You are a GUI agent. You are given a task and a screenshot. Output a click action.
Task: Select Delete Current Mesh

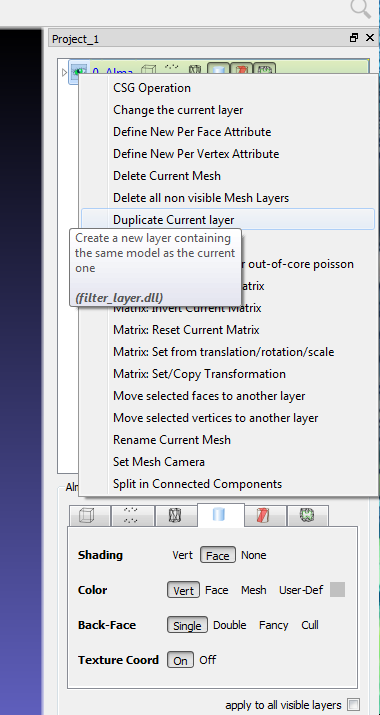pyautogui.click(x=228, y=176)
